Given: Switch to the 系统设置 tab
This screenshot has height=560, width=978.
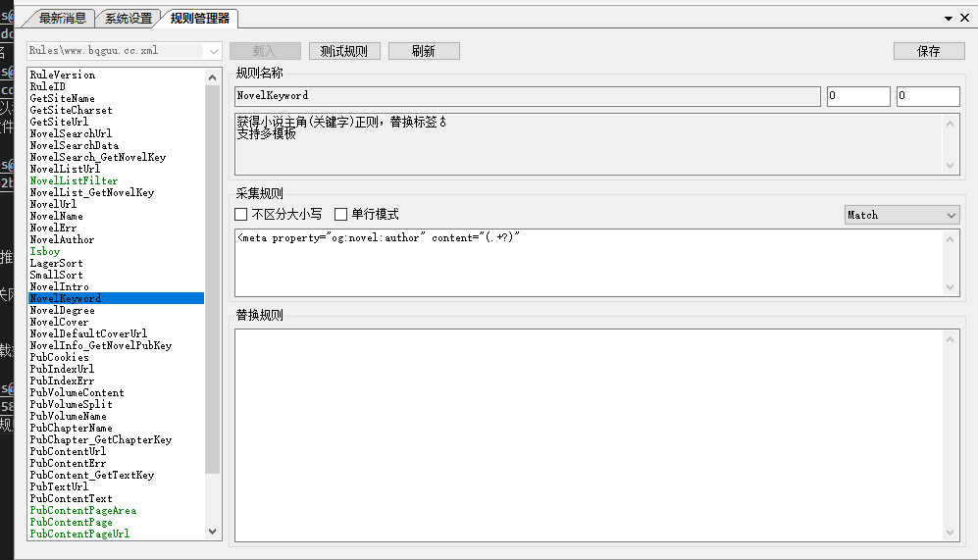Looking at the screenshot, I should [x=129, y=19].
